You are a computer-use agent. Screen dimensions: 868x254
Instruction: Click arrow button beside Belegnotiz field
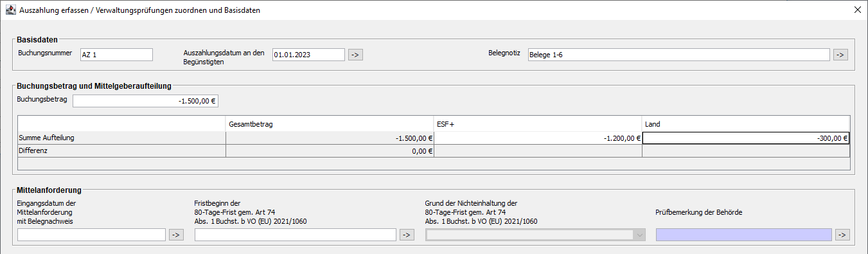(x=840, y=55)
